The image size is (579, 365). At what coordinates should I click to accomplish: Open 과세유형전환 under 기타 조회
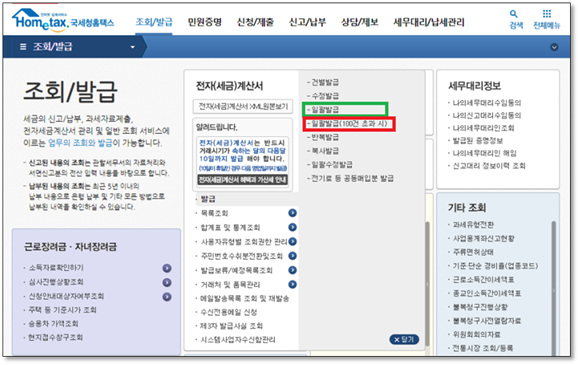(x=473, y=225)
